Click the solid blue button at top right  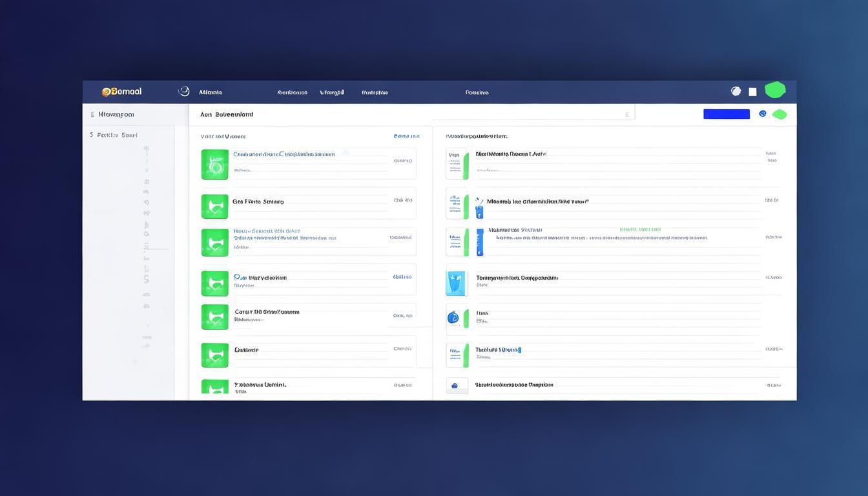pos(726,114)
